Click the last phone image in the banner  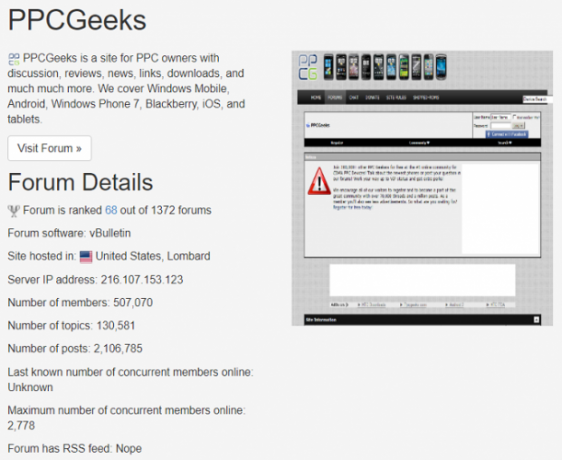pyautogui.click(x=441, y=67)
